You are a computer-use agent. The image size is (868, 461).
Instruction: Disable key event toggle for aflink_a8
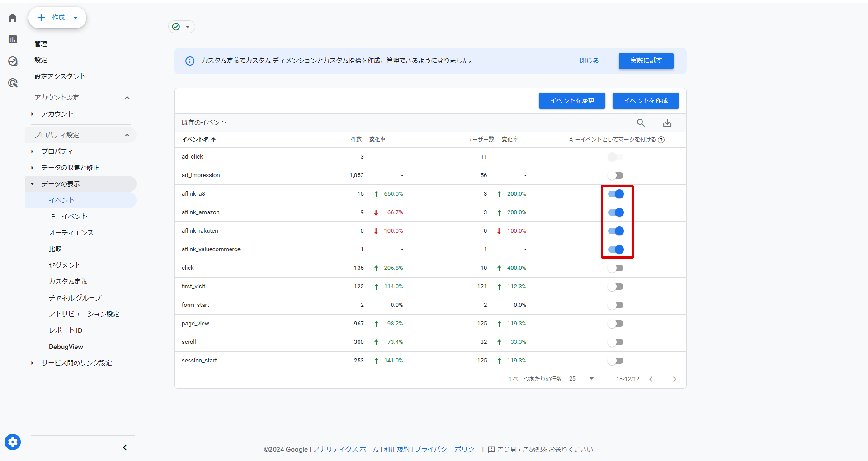coord(616,194)
